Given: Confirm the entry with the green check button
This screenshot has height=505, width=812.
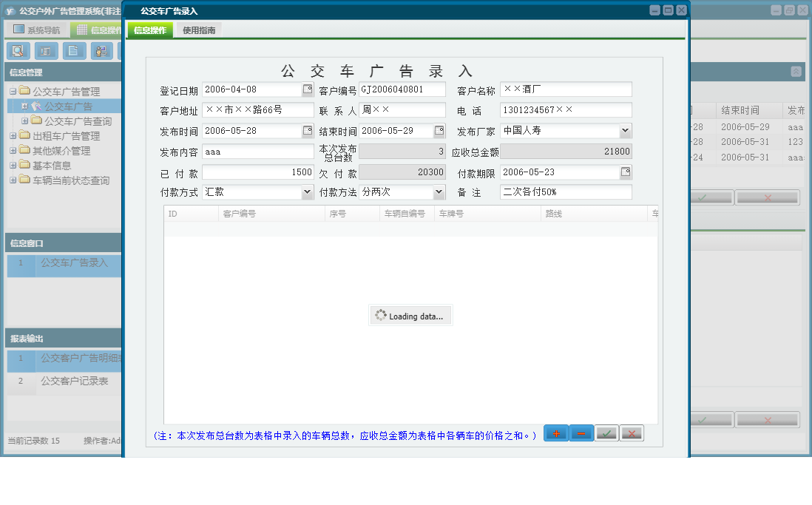Looking at the screenshot, I should tap(606, 433).
